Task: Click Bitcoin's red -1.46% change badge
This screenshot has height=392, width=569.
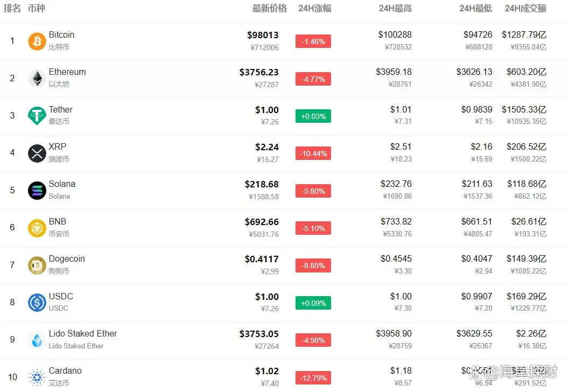Action: coord(313,41)
